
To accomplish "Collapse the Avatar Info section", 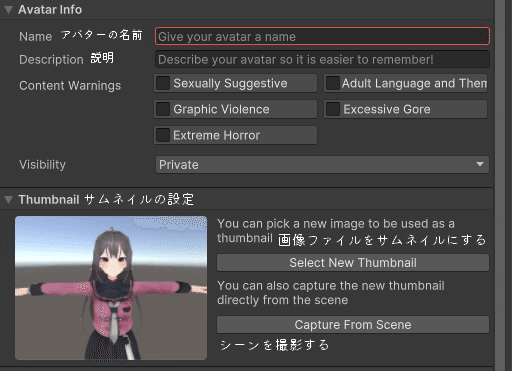I will 8,10.
